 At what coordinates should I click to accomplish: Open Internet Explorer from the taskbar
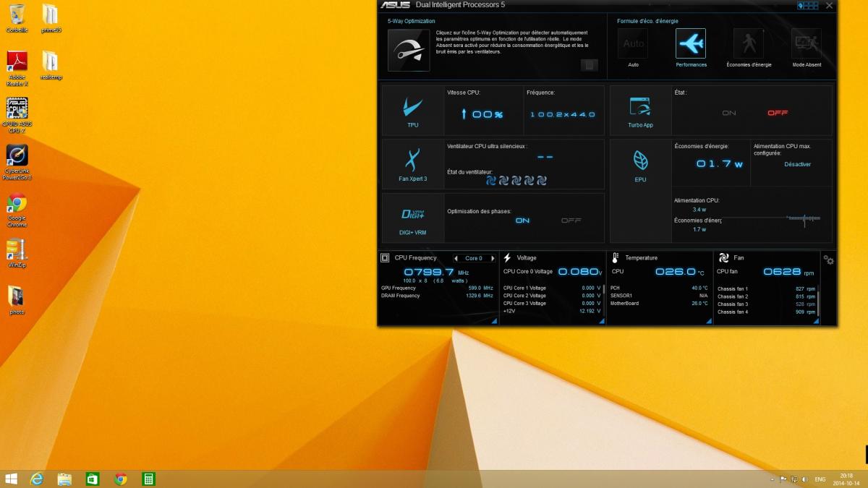37,479
